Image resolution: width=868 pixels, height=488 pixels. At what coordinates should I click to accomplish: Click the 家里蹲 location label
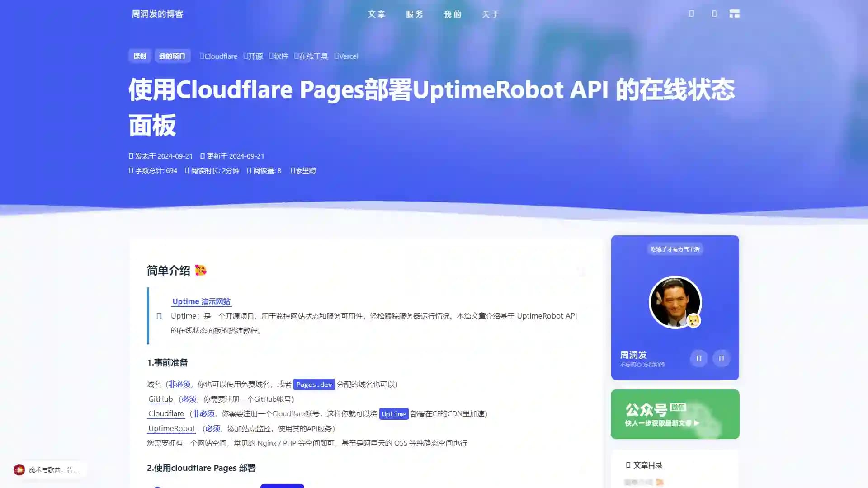[303, 170]
